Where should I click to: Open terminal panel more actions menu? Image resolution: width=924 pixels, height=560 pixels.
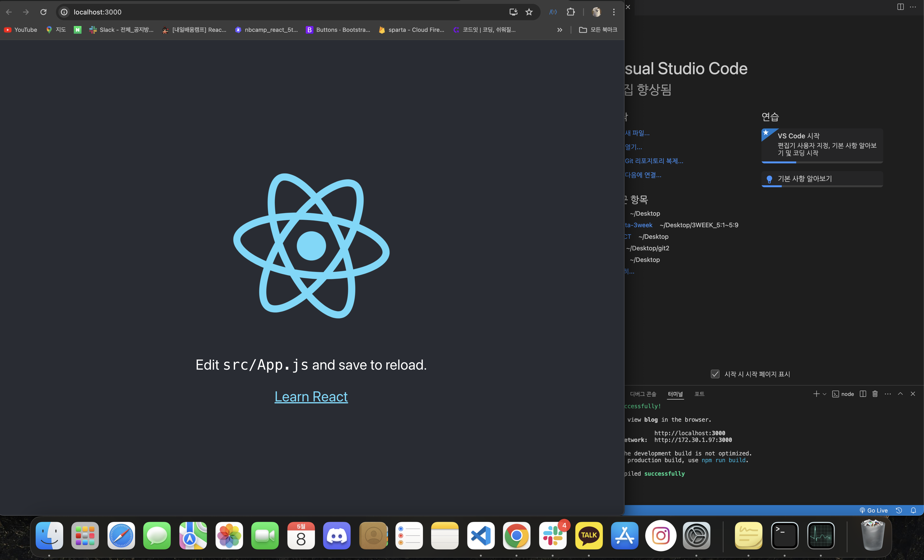tap(888, 393)
